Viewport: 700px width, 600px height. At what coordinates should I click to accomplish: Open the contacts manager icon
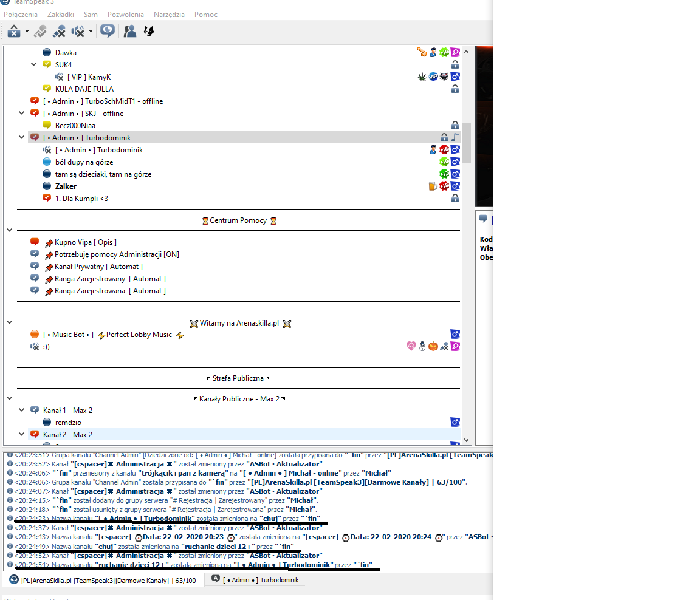[130, 31]
